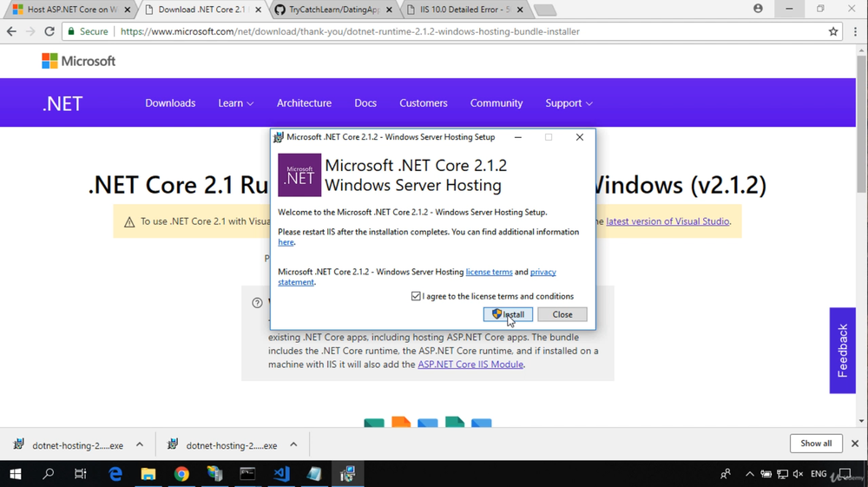Viewport: 868px width, 487px height.
Task: Open File Explorer from the taskbar
Action: 148,474
